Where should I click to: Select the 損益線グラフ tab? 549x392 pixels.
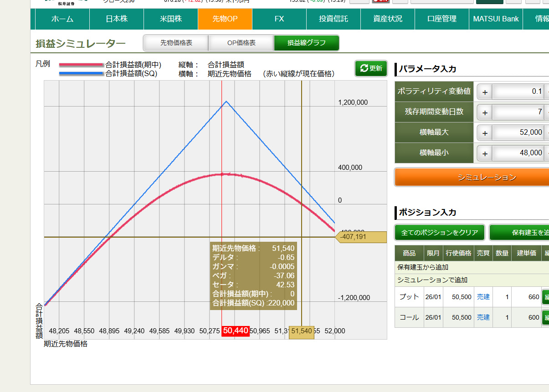pos(306,43)
